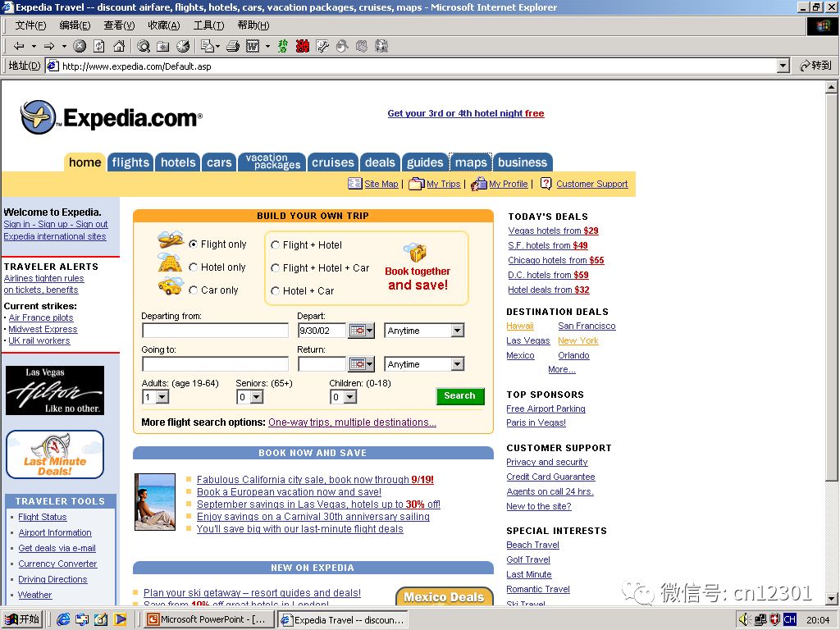Open the Seniors count dropdown

tap(249, 397)
